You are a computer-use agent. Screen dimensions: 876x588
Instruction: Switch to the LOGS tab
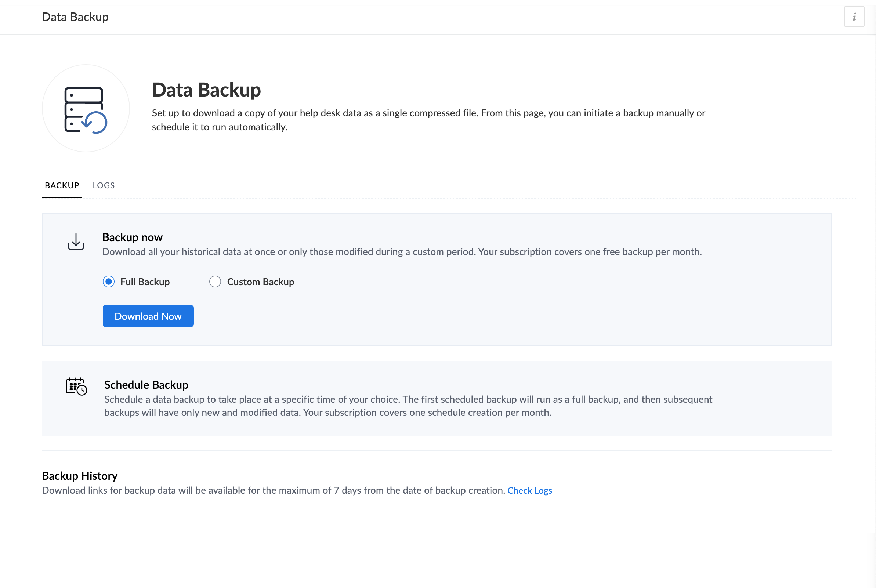[x=104, y=185]
